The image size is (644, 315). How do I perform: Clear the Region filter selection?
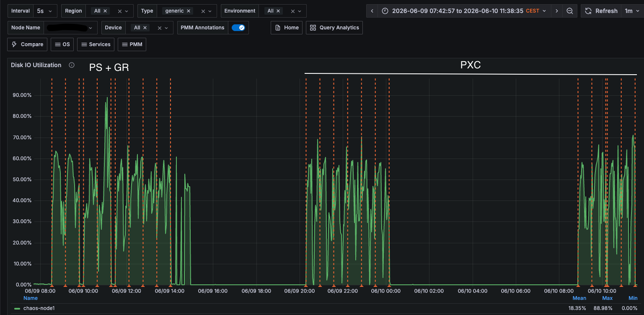[x=120, y=11]
